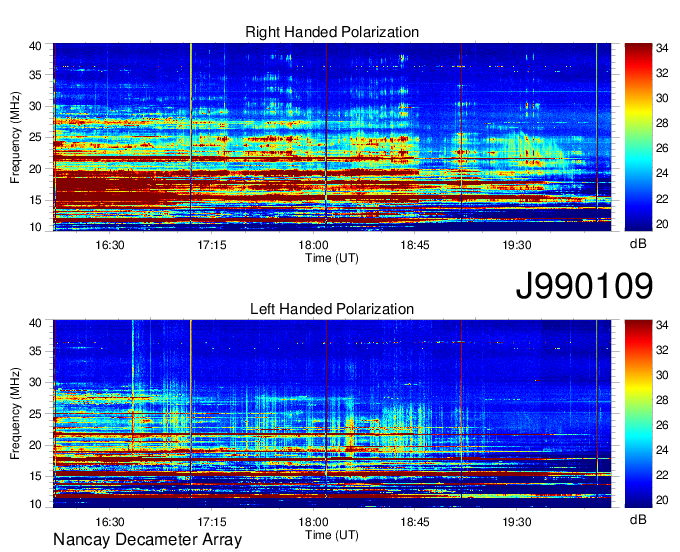Click the dB color bar of Right Handed plot
This screenshot has width=680, height=552.
click(x=638, y=137)
